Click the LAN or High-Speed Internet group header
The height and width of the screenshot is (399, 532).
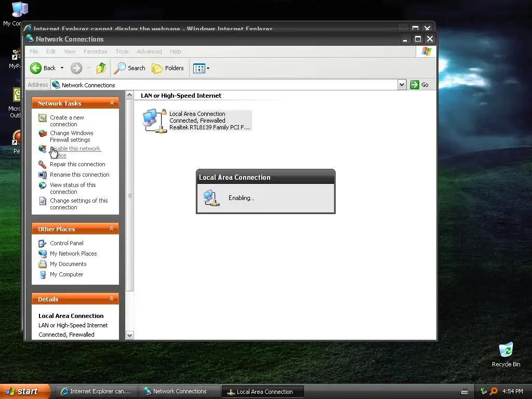pos(181,96)
